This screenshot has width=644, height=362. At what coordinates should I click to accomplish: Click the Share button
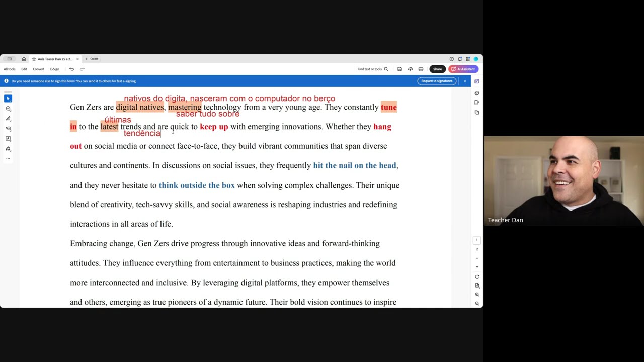point(437,69)
